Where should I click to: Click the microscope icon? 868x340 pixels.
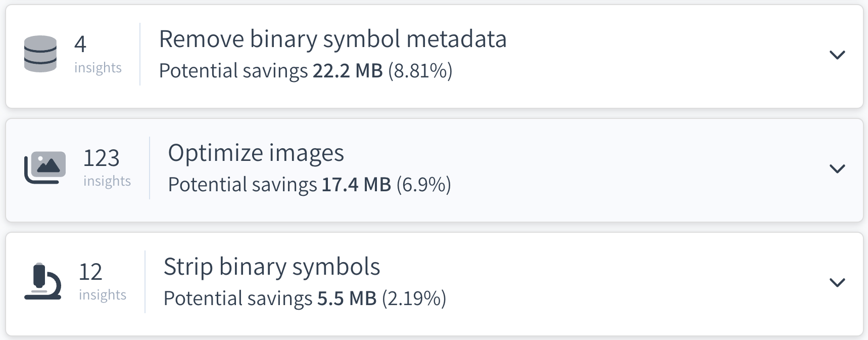coord(43,281)
